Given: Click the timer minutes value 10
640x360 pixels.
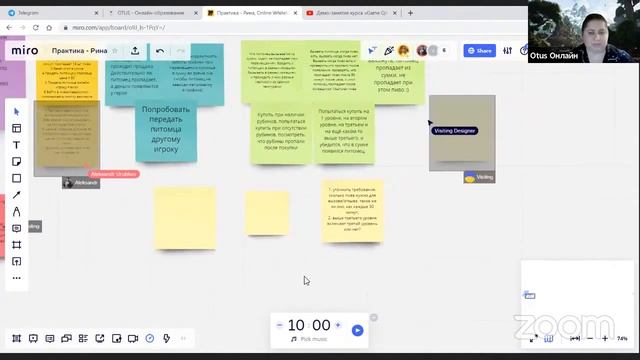Looking at the screenshot, I should (296, 325).
